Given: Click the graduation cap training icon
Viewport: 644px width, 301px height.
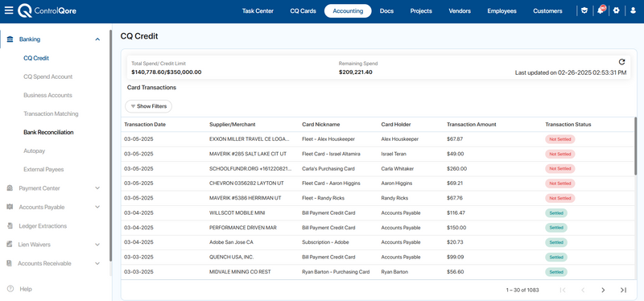Looking at the screenshot, I should point(584,10).
